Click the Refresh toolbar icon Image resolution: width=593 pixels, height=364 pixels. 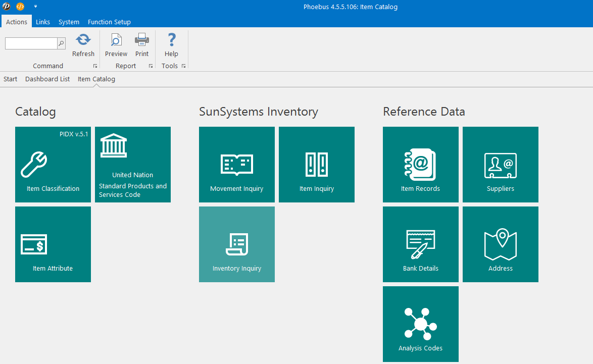pos(83,40)
